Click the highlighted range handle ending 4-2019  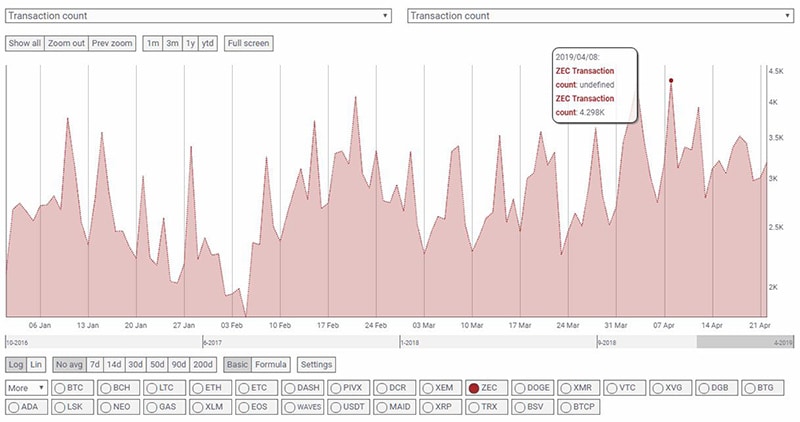coord(745,342)
